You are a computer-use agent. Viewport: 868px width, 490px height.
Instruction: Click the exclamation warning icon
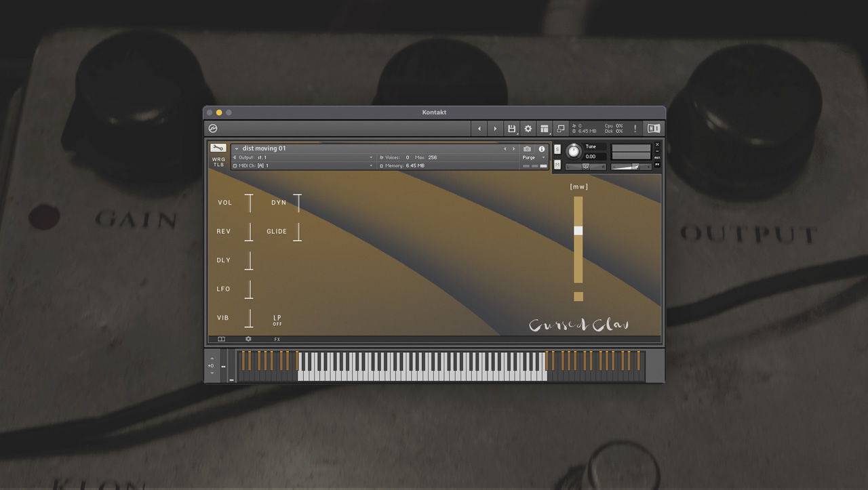point(635,129)
